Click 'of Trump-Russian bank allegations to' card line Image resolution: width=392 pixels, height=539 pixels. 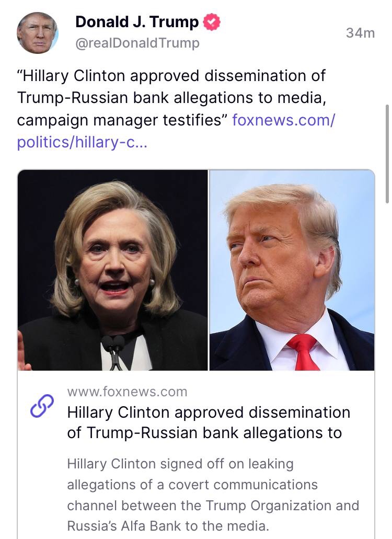tap(204, 433)
